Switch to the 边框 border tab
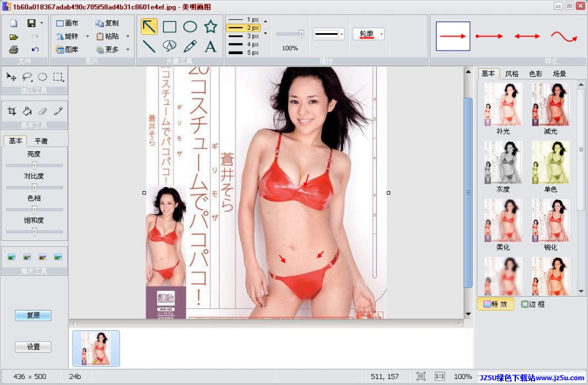 [533, 304]
